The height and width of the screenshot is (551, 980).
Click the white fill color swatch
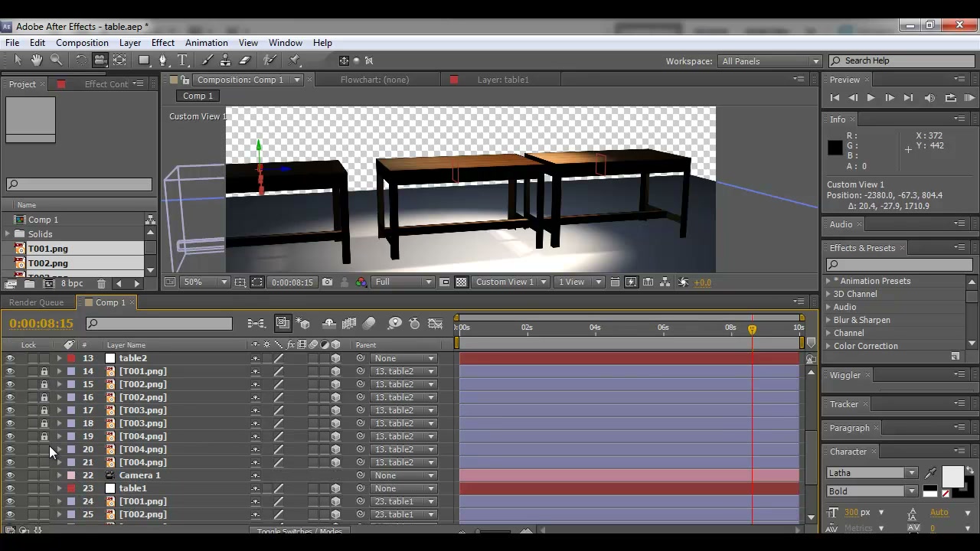point(952,476)
